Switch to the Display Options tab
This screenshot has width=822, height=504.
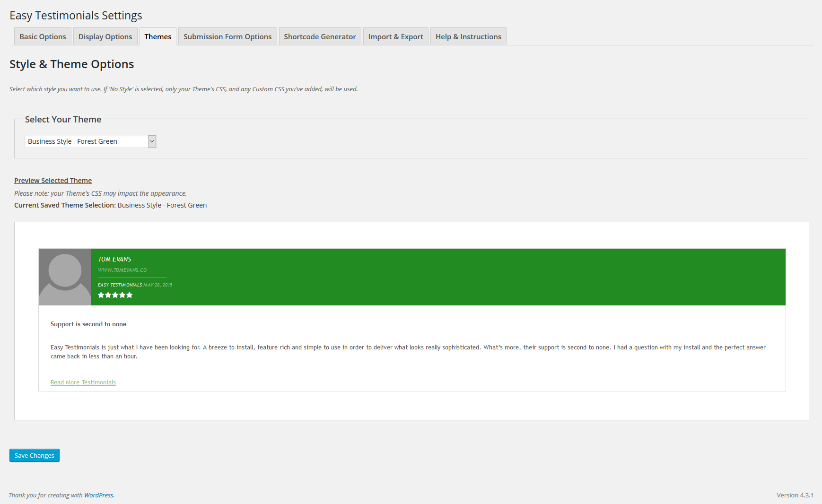click(x=105, y=37)
